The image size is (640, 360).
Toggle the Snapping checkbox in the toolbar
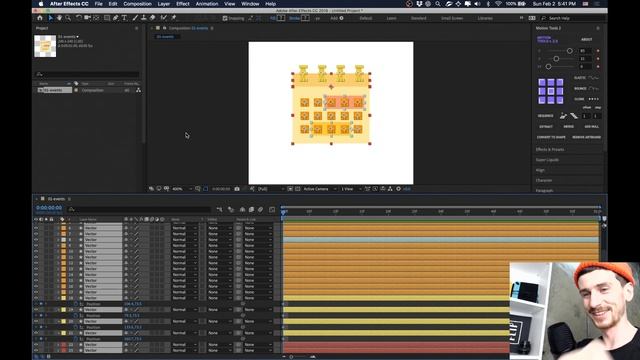pos(224,18)
